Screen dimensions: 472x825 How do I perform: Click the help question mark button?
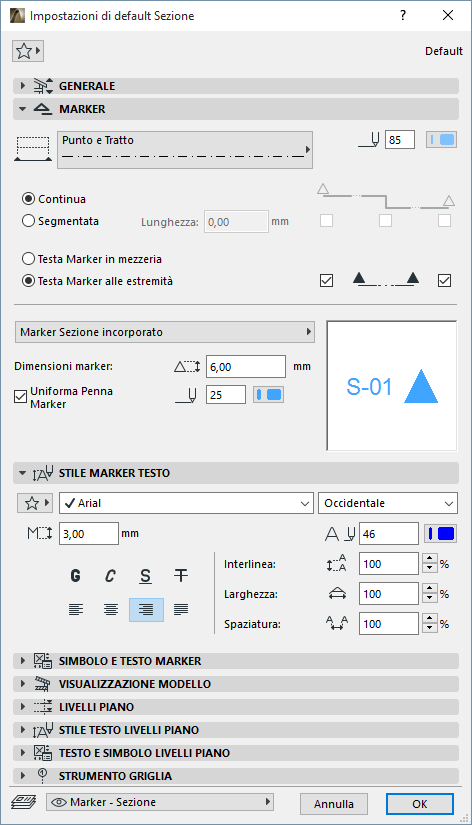(403, 15)
